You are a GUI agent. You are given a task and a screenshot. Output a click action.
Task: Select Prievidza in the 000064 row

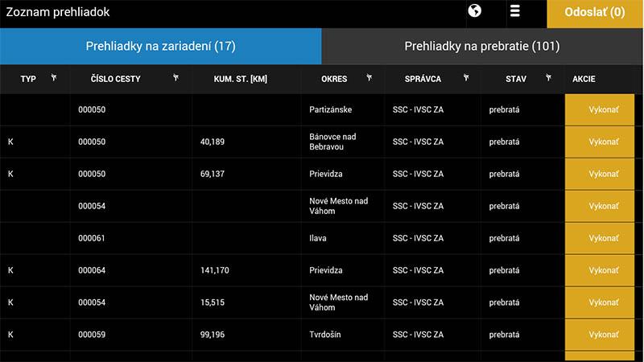[x=326, y=270]
